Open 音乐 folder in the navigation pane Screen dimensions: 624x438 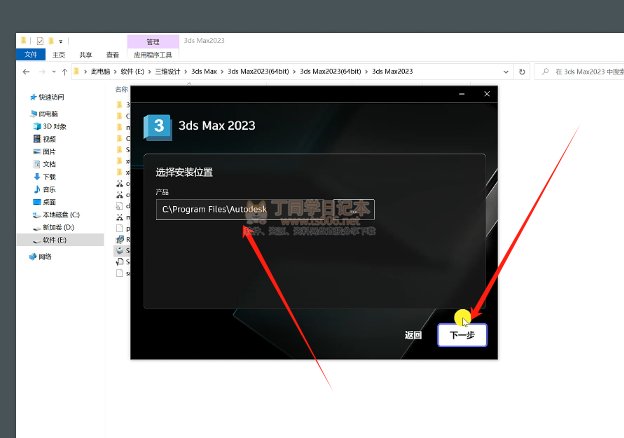tap(49, 189)
